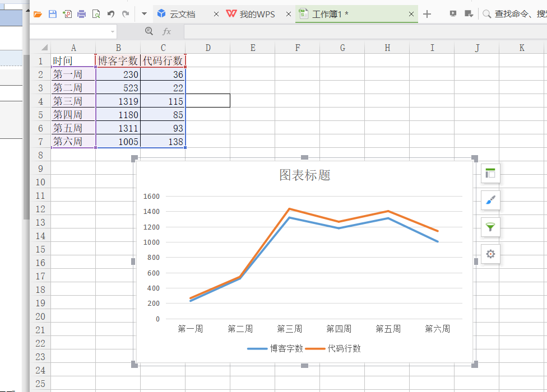Close the 云文档 tab
This screenshot has height=392, width=547.
(x=216, y=14)
